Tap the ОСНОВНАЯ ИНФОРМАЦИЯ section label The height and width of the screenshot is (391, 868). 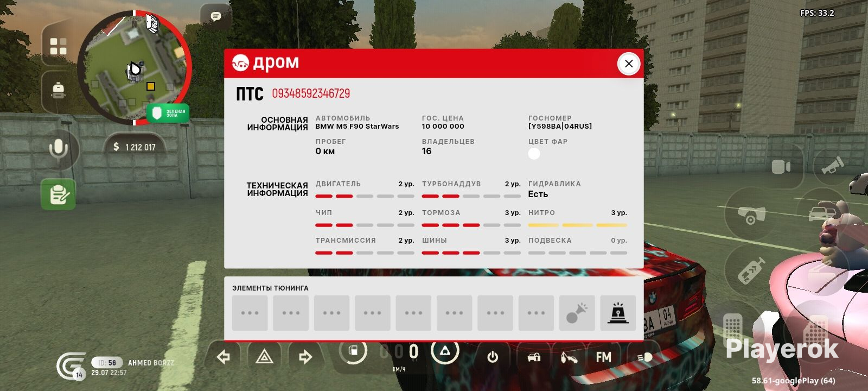click(277, 124)
